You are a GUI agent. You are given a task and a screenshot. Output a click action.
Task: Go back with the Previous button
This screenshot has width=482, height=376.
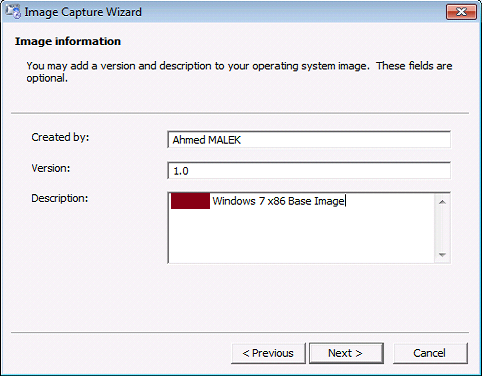tap(268, 353)
